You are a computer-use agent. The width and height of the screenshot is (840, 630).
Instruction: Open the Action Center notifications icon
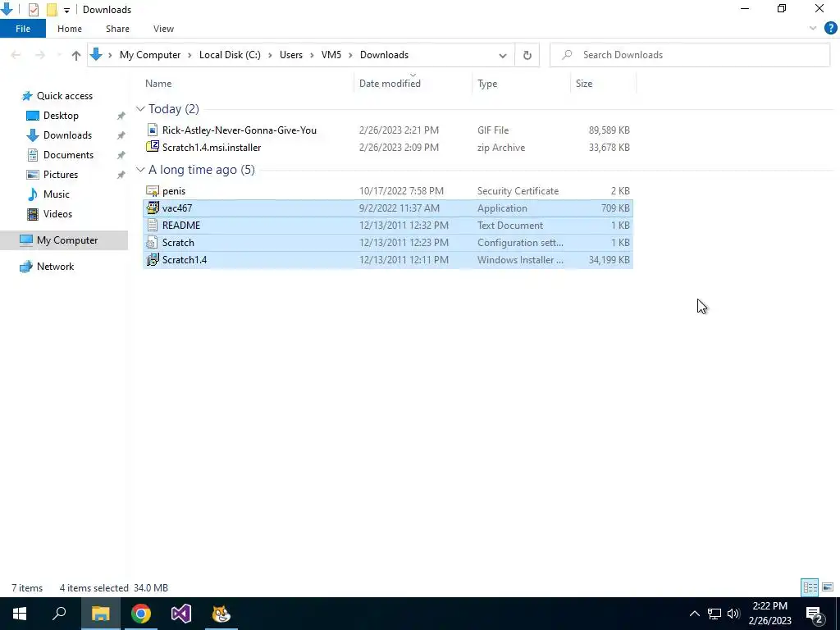click(815, 614)
